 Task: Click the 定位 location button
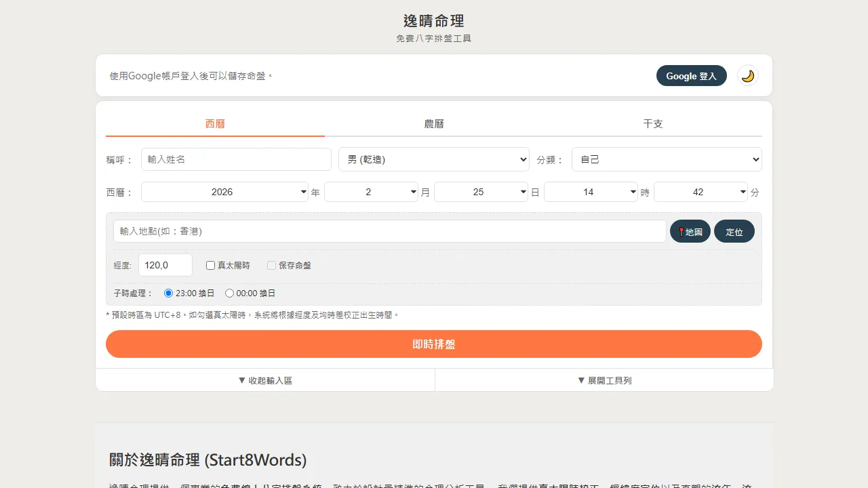734,231
